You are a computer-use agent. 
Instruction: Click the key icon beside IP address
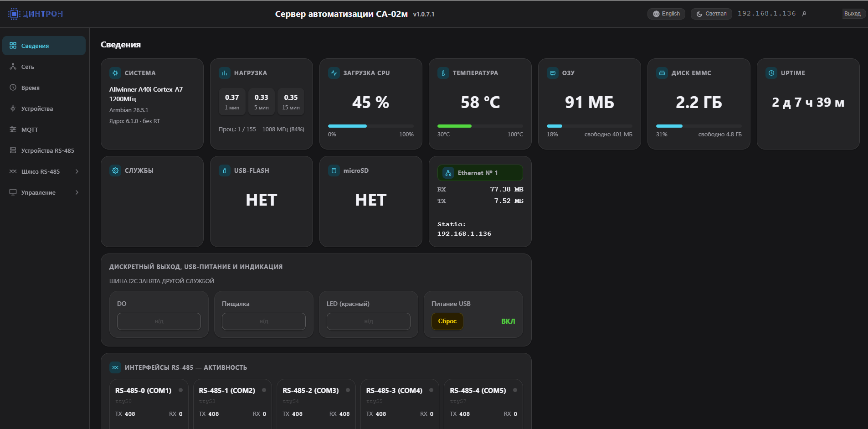pyautogui.click(x=804, y=14)
